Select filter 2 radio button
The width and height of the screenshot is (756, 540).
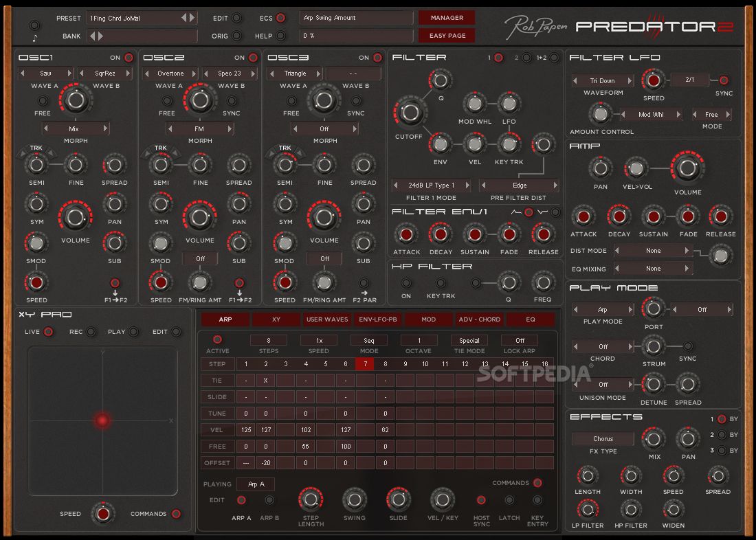click(527, 58)
